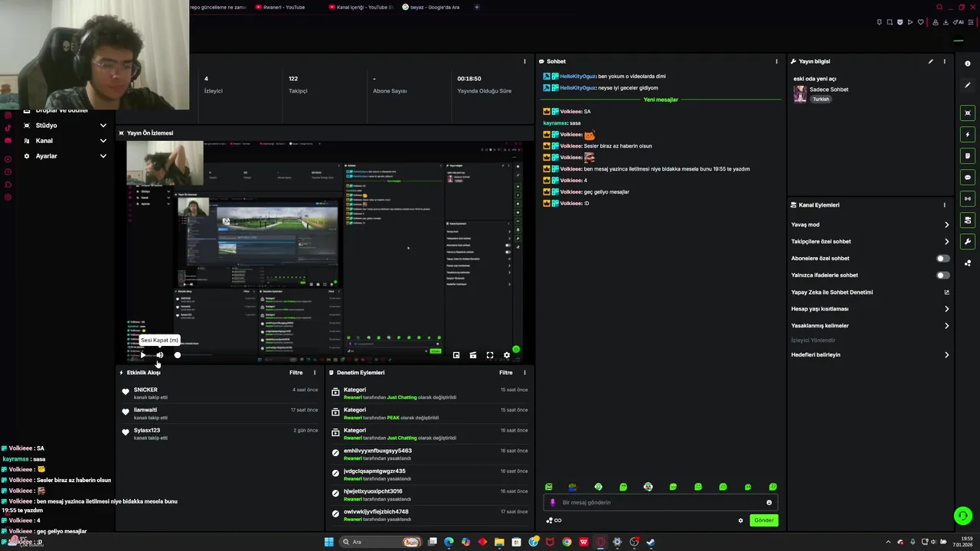
Task: Click the info icon in right sidebar
Action: [968, 64]
